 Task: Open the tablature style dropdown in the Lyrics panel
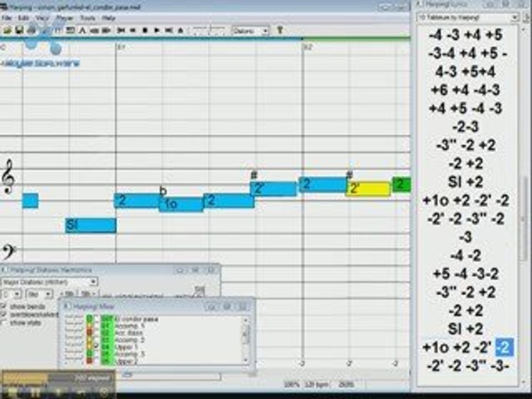[x=468, y=17]
